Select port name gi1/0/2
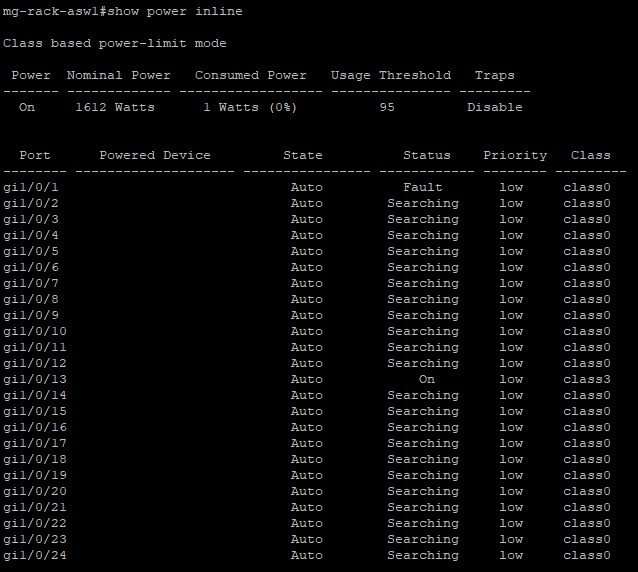Image resolution: width=638 pixels, height=572 pixels. [x=31, y=203]
